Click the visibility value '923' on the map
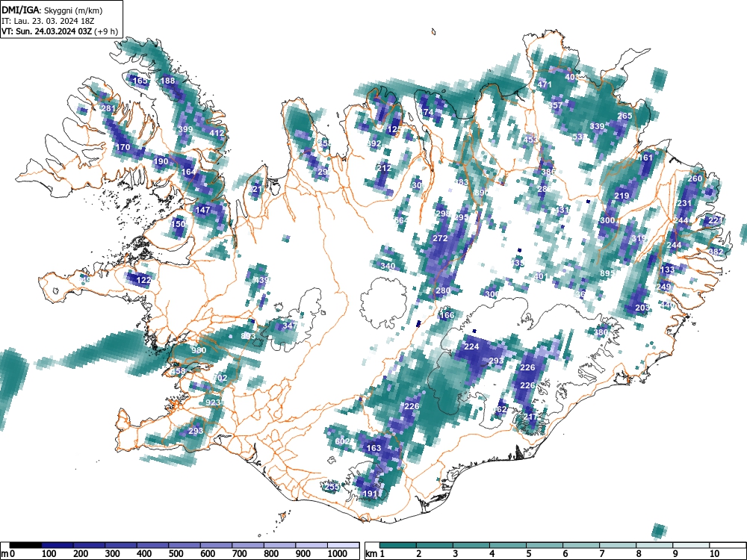The height and width of the screenshot is (560, 747). [213, 402]
